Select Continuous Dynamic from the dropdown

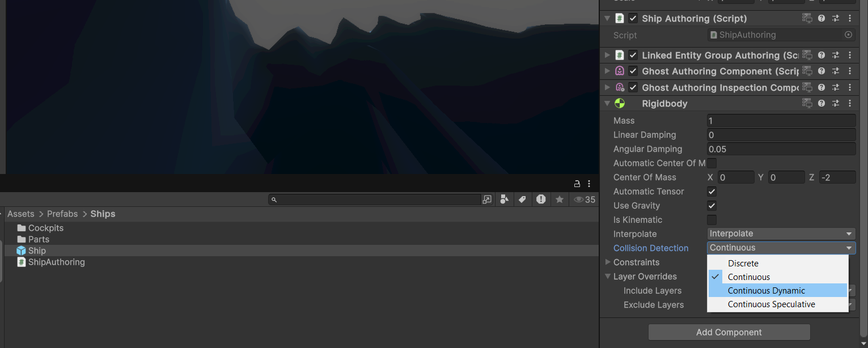[766, 290]
